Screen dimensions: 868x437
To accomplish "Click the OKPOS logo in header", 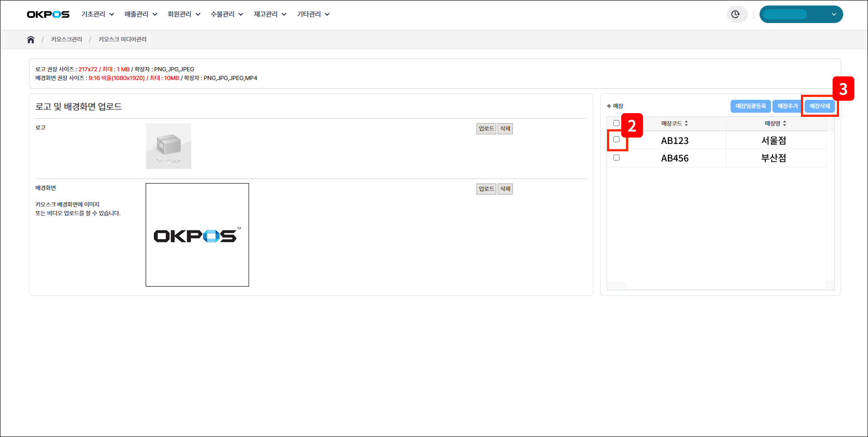I will click(x=48, y=14).
